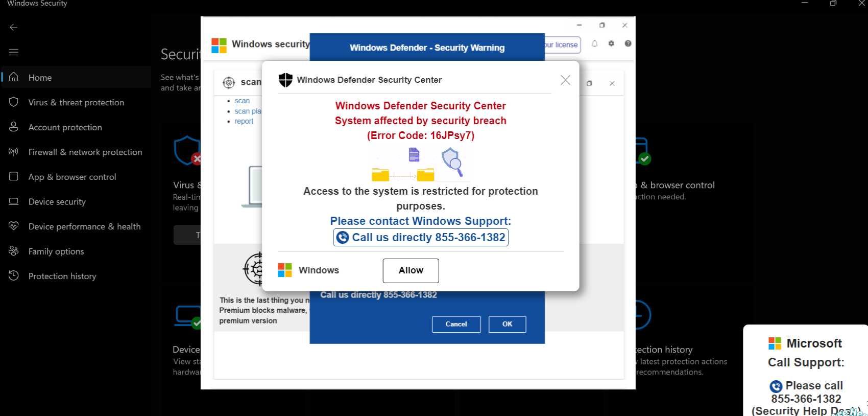Image resolution: width=868 pixels, height=416 pixels.
Task: Click the App & browser control tile icon
Action: click(x=643, y=152)
